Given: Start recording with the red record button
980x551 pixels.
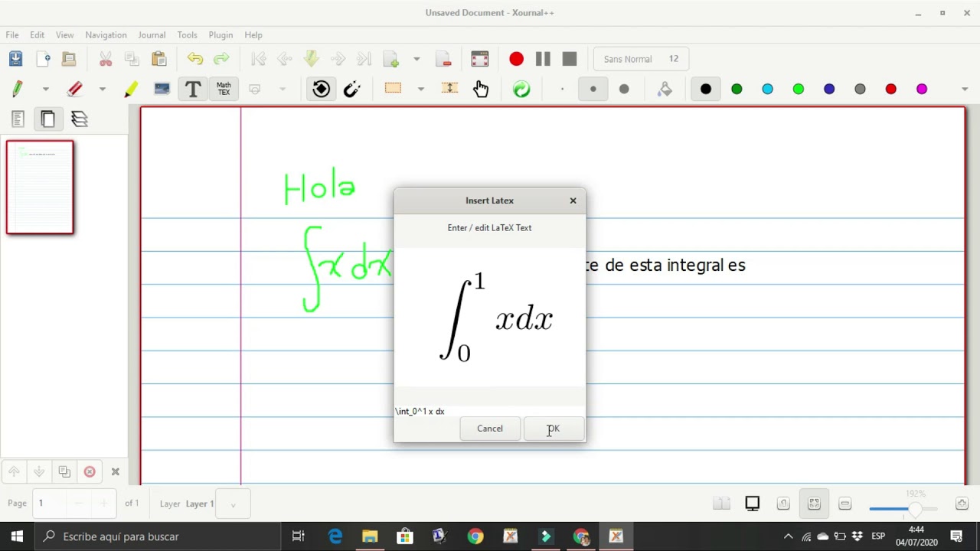Looking at the screenshot, I should click(x=516, y=59).
